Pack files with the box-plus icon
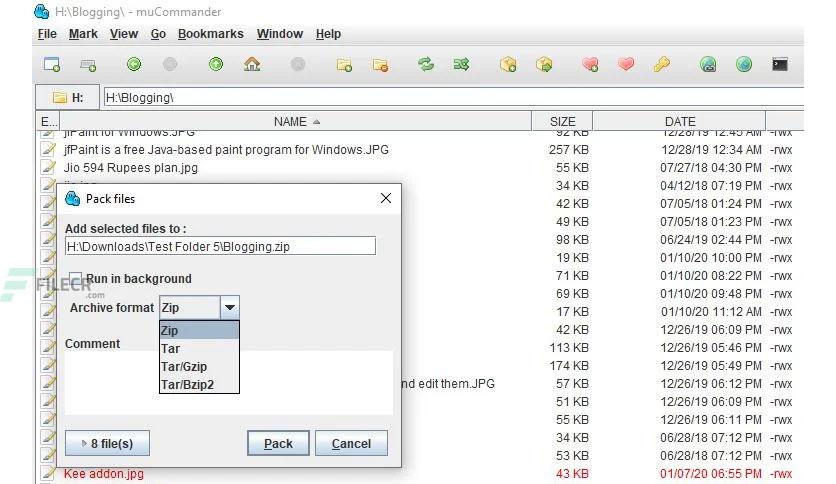The image size is (836, 484). pos(508,64)
